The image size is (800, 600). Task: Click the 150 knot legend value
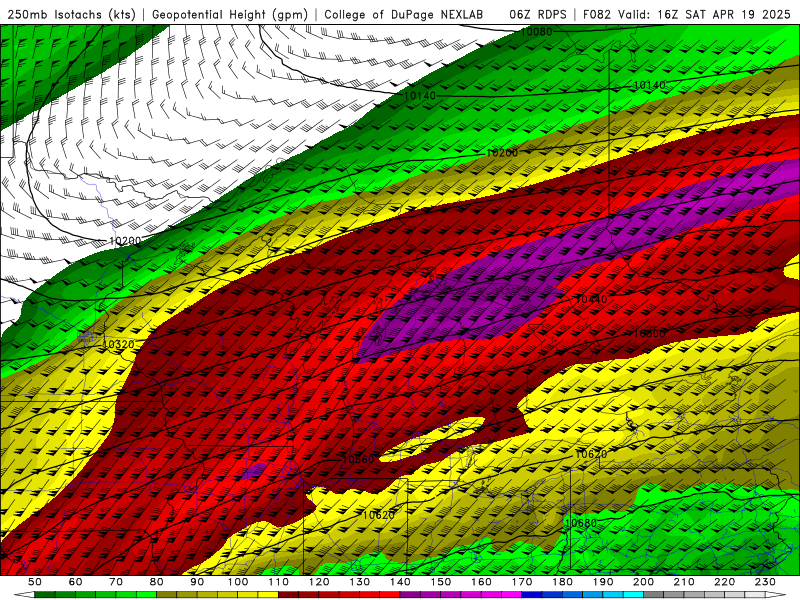point(440,582)
